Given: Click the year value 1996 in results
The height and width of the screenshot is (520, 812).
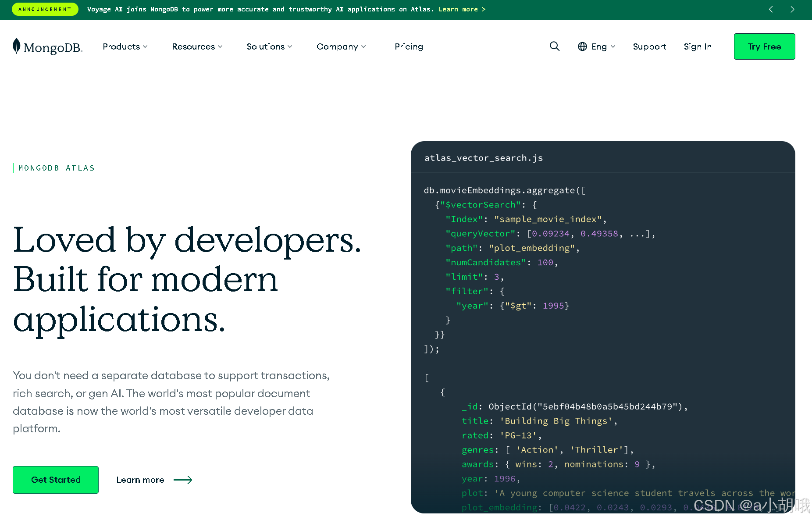Looking at the screenshot, I should (x=505, y=479).
